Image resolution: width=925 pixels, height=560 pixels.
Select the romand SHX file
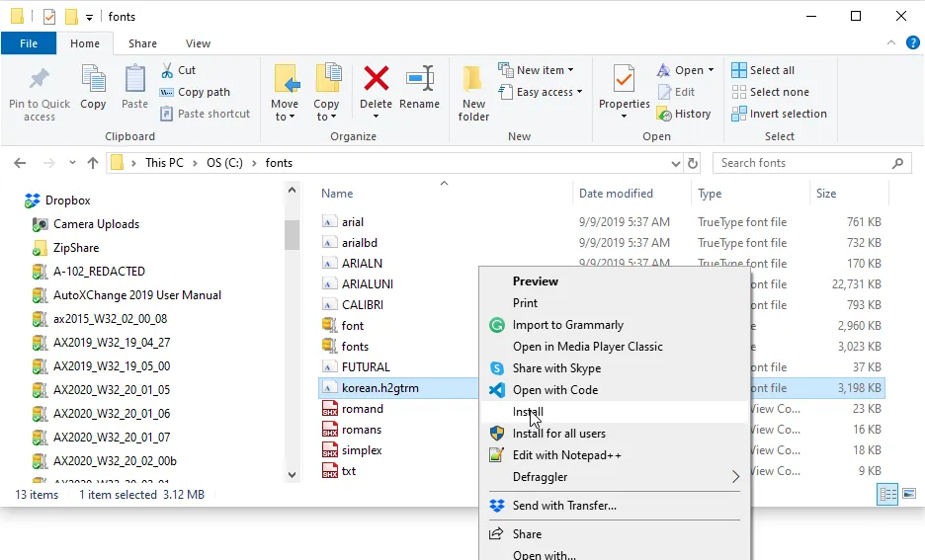pos(353,409)
